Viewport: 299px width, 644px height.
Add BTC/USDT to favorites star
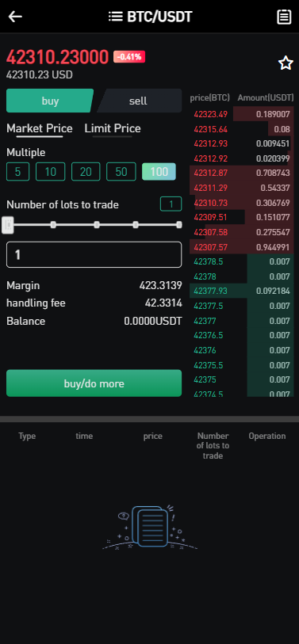[x=286, y=63]
